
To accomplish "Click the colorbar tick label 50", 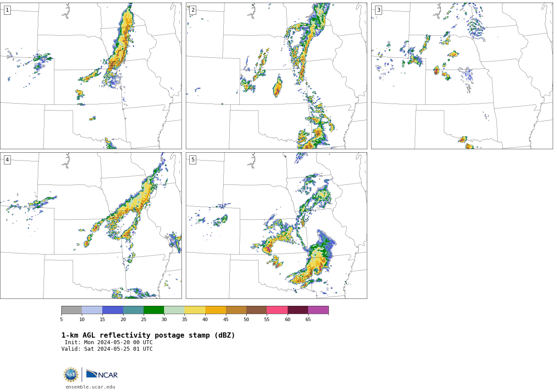I will tap(246, 320).
